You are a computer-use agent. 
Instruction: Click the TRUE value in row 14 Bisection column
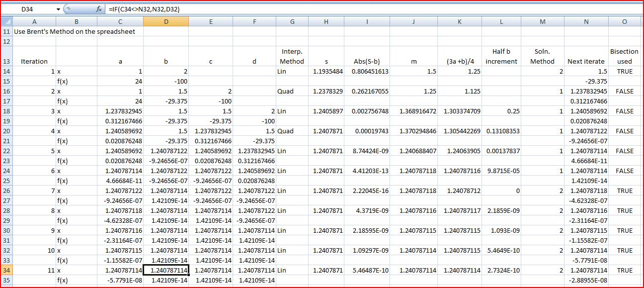coord(624,71)
